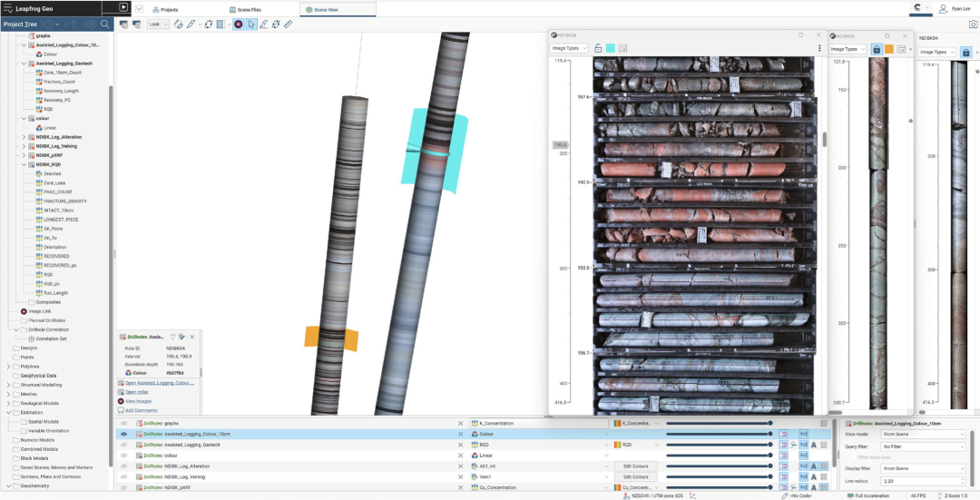Open the kebab menu in the NDIBK04 image window
This screenshot has height=500, width=980.
(x=819, y=48)
